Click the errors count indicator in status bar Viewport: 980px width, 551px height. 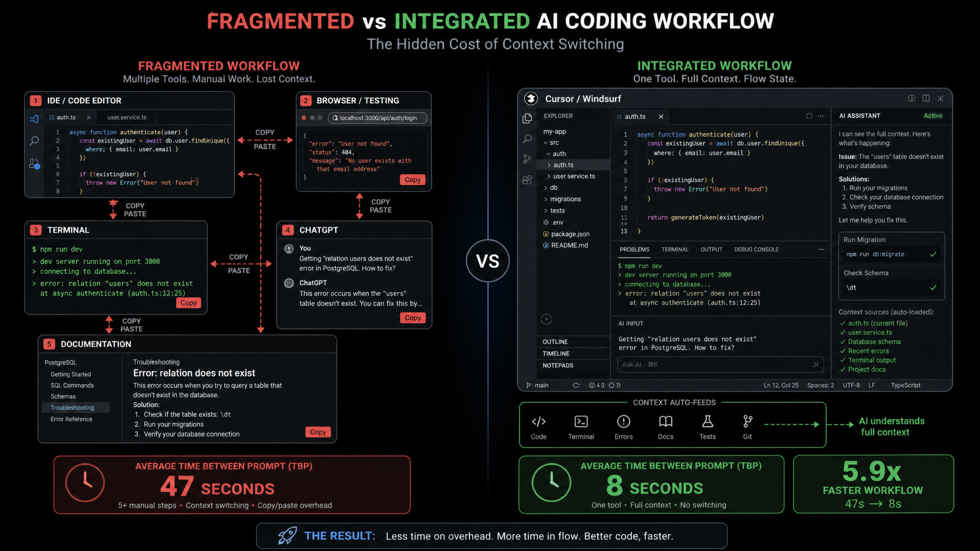596,385
